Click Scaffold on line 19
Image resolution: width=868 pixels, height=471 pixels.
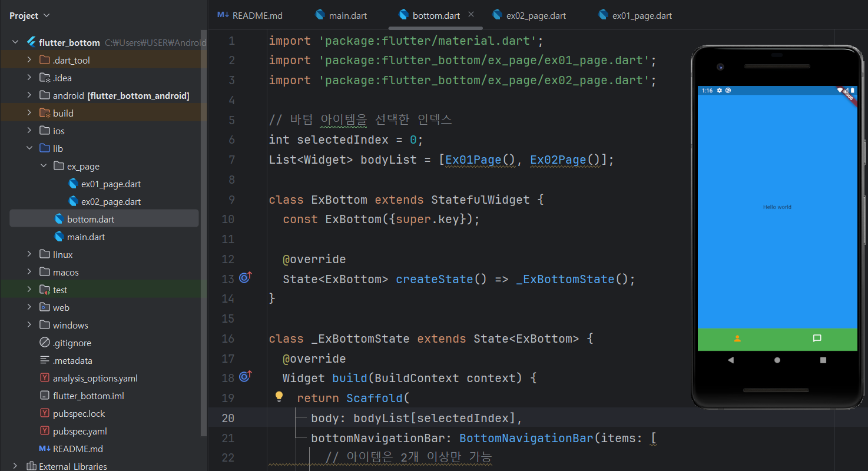tap(375, 398)
